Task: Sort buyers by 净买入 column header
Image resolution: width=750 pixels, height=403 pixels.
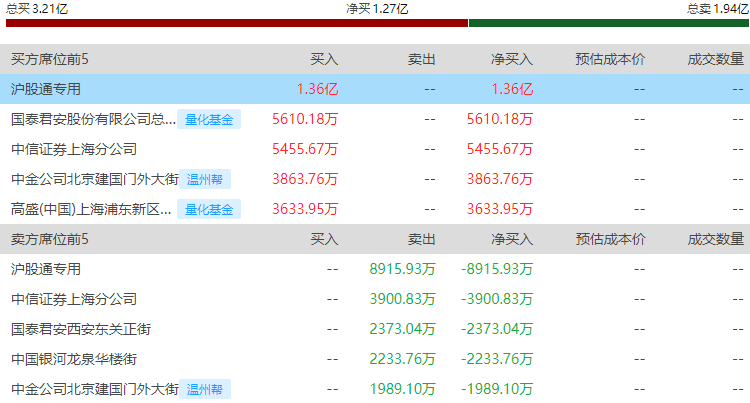Action: tap(512, 59)
